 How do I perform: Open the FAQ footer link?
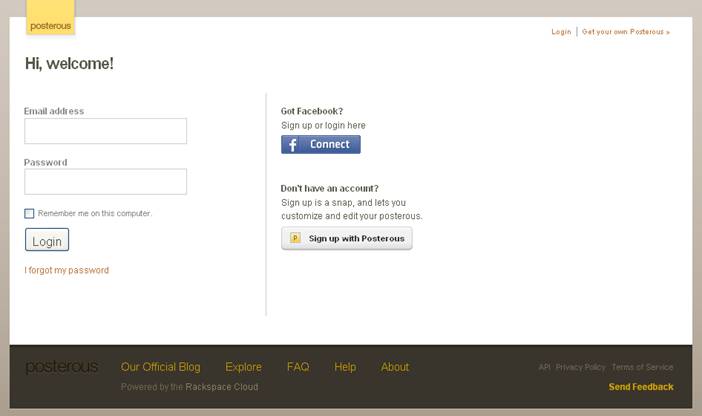tap(298, 367)
